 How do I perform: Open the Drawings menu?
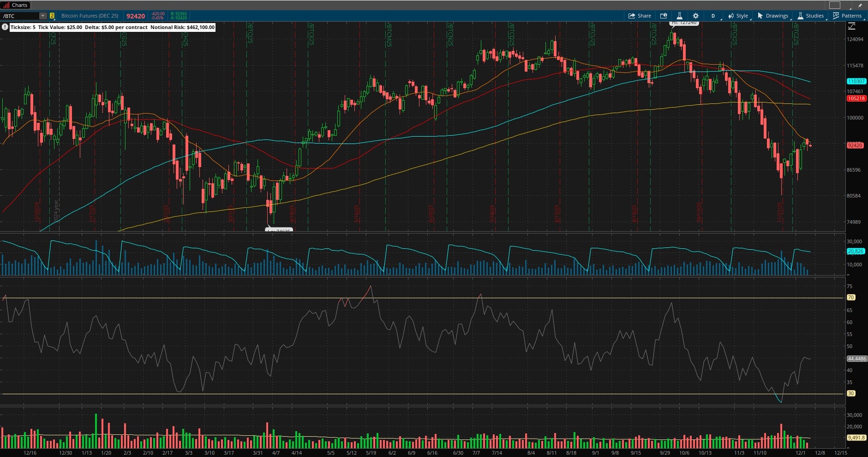tap(773, 16)
